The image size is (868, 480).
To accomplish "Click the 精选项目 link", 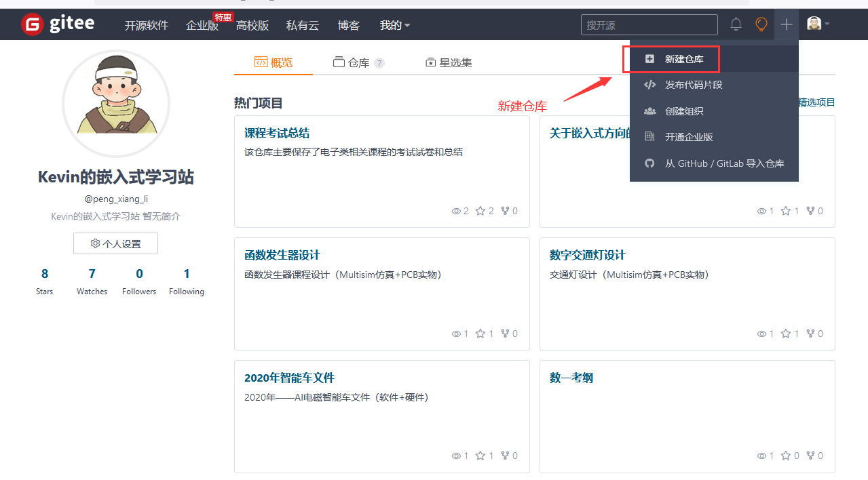I will 816,102.
